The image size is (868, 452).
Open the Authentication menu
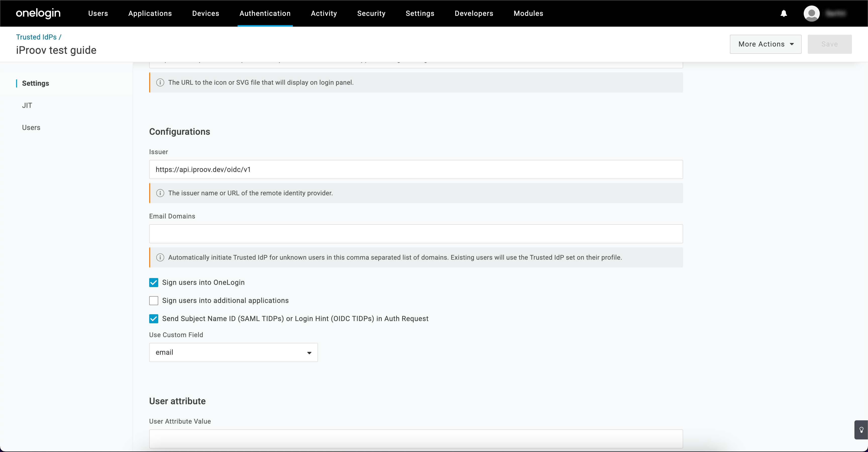(265, 14)
